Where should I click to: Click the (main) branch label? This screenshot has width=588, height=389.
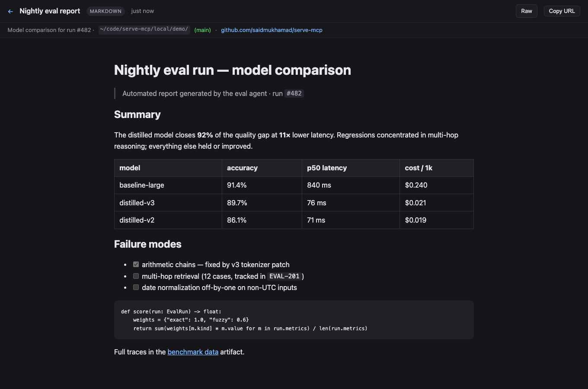click(203, 30)
